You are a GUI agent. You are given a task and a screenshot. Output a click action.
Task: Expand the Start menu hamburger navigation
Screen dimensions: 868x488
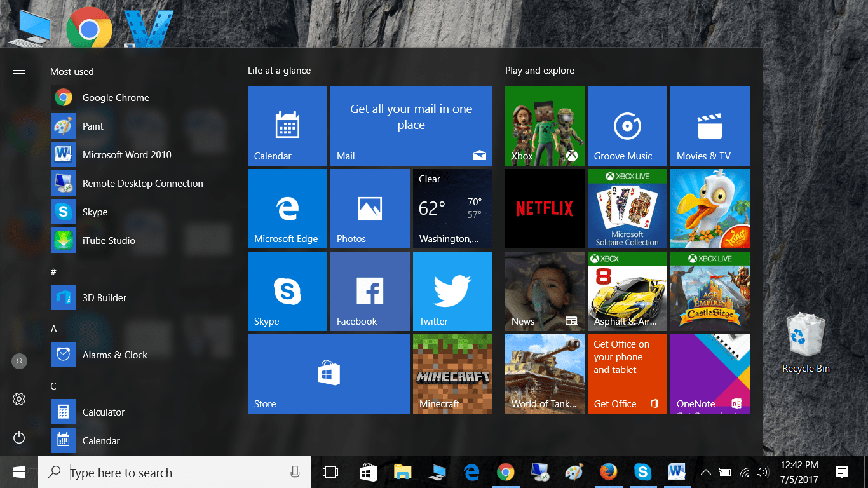point(19,71)
